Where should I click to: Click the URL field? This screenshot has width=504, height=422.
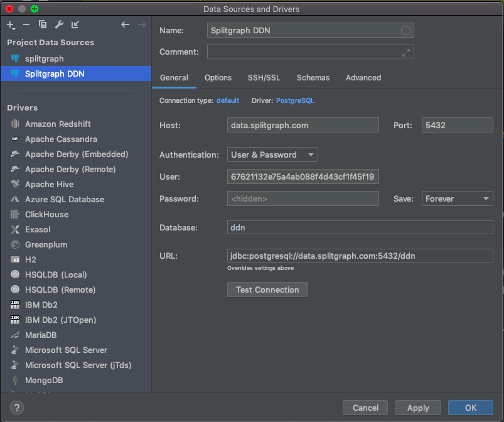point(360,256)
